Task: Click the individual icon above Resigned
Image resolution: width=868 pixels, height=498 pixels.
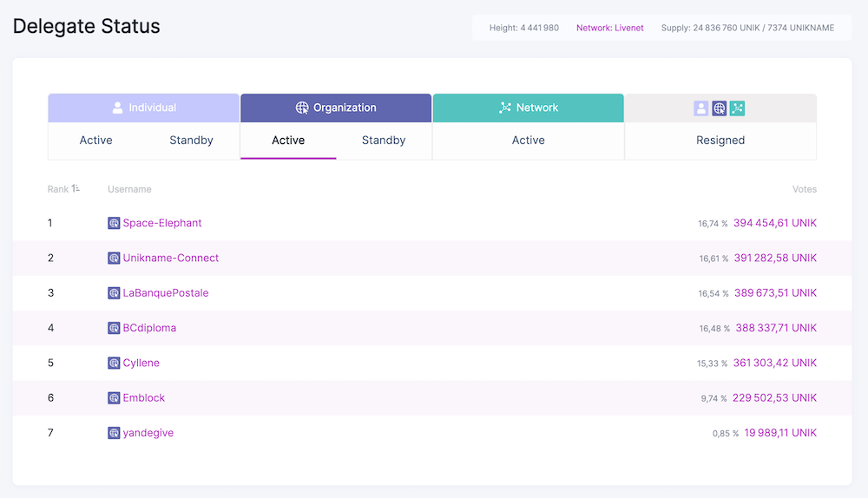Action: pos(700,108)
